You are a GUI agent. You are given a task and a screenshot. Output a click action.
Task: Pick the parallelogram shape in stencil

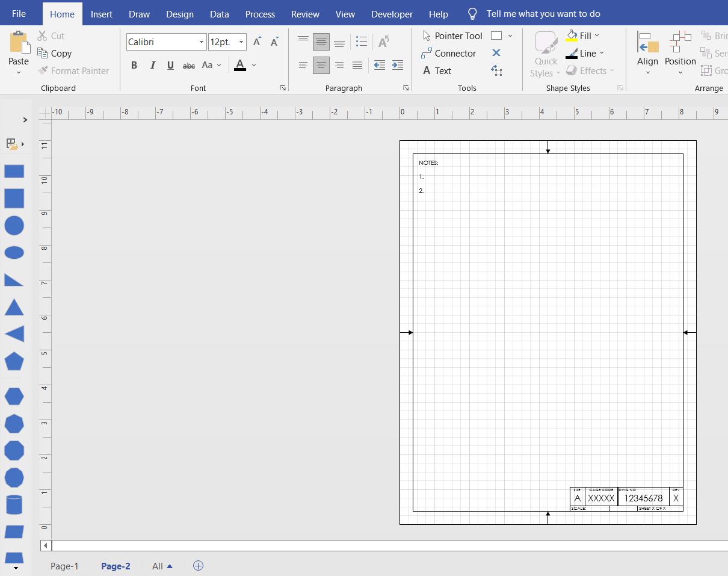point(14,532)
